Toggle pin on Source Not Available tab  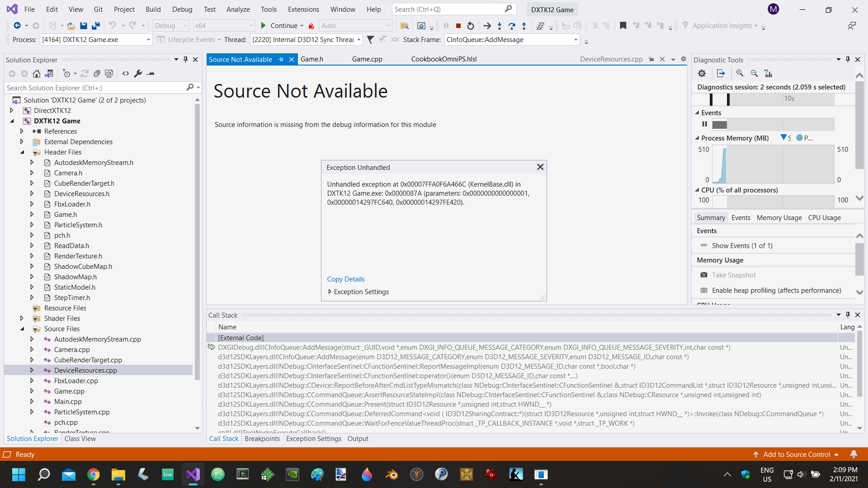[x=281, y=59]
